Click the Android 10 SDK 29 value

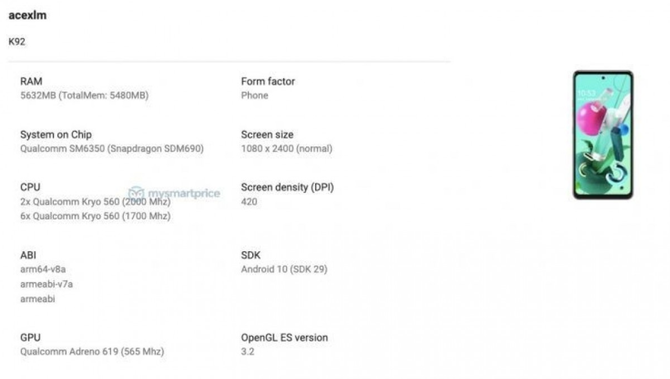[284, 269]
